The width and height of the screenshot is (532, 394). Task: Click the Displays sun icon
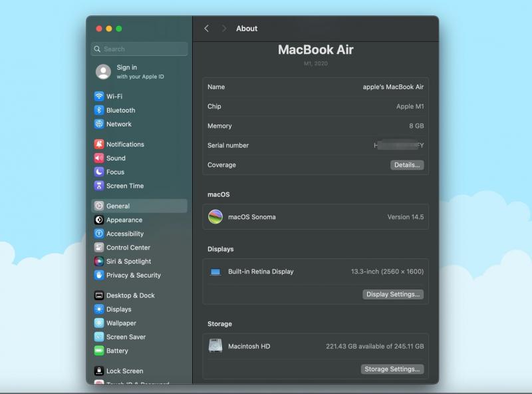[98, 309]
